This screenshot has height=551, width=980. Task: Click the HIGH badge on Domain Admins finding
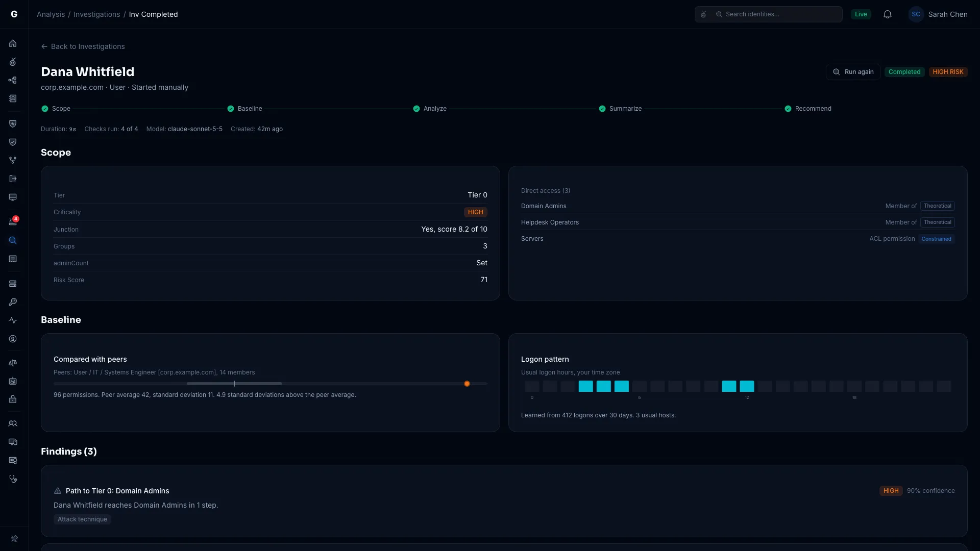click(891, 491)
